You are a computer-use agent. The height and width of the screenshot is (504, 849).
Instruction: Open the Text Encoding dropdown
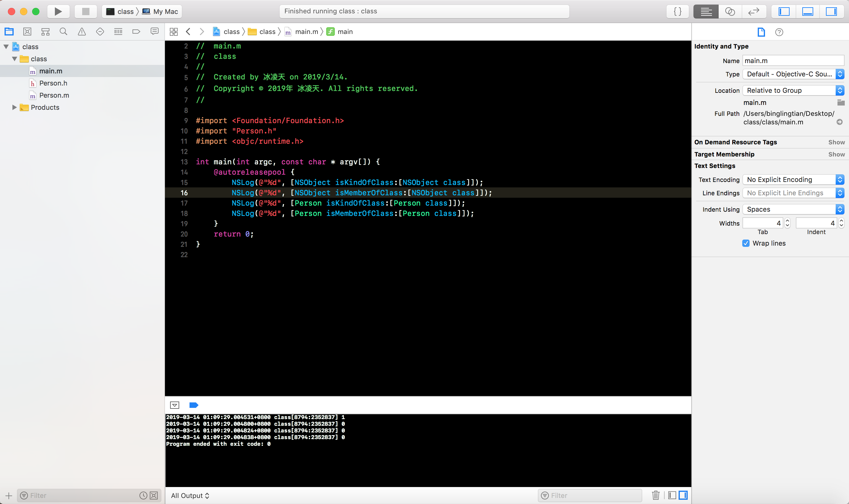coord(793,179)
